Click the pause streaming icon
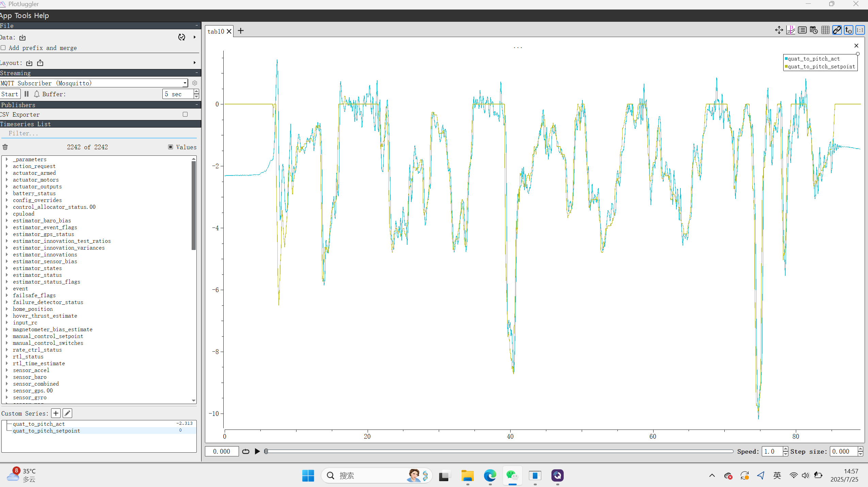Screen dimensions: 868x487 27,94
